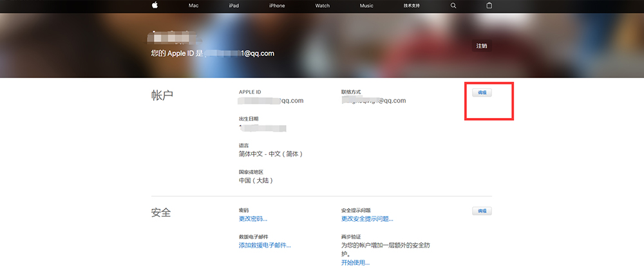Image resolution: width=644 pixels, height=274 pixels.
Task: Go to Music in the navigation bar
Action: click(366, 5)
